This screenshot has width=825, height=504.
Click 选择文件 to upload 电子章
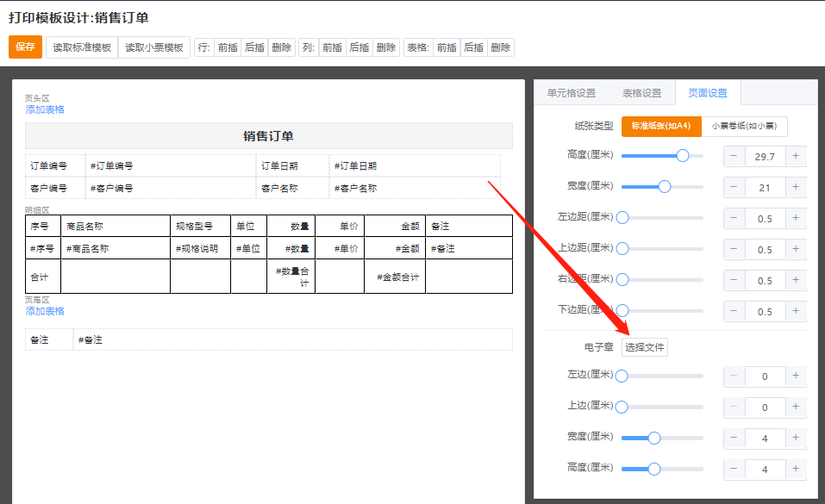[646, 347]
